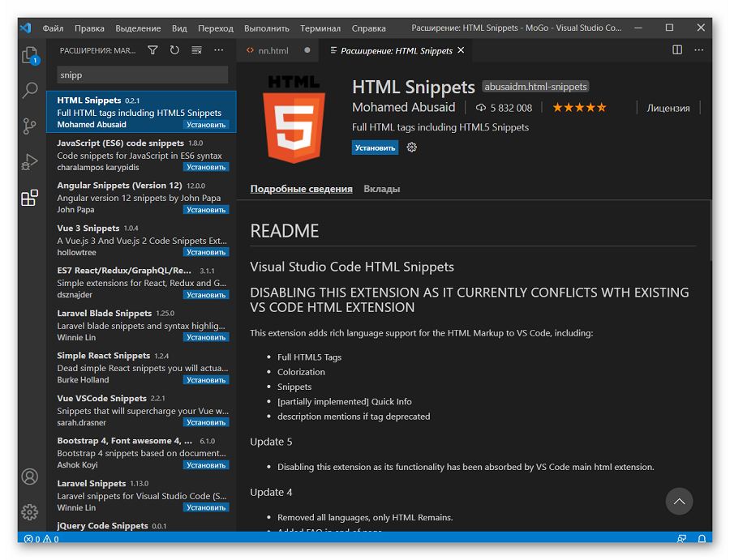730x560 pixels.
Task: Open the Source Control view icon
Action: [30, 126]
